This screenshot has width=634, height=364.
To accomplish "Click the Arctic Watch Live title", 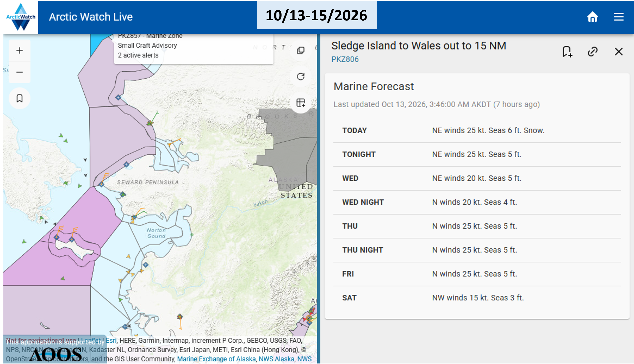I will (91, 17).
